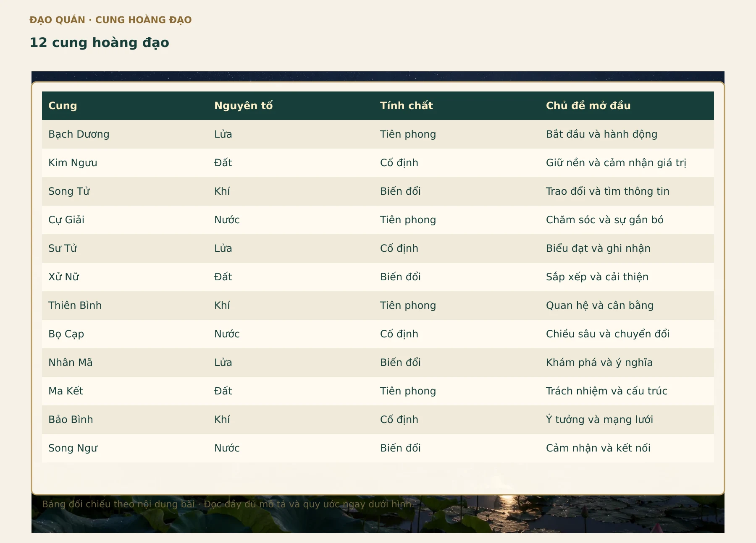This screenshot has width=756, height=543.
Task: Click the 'Cung' column header
Action: click(125, 106)
